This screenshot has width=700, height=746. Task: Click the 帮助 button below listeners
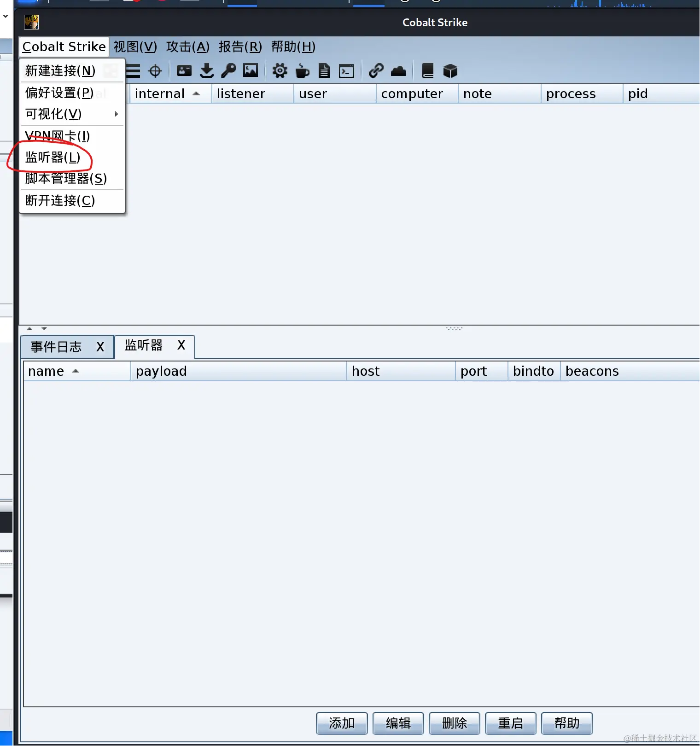(x=567, y=723)
